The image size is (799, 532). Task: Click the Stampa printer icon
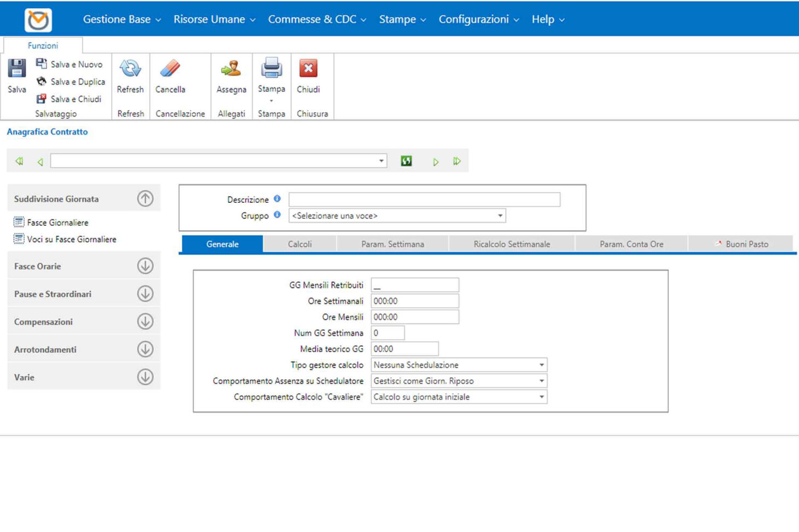point(271,68)
